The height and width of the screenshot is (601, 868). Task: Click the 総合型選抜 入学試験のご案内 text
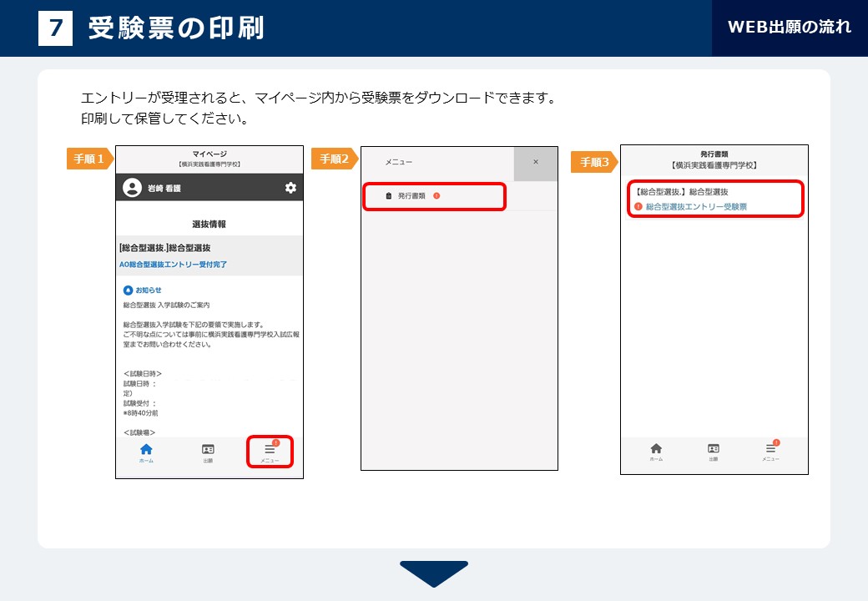pos(166,305)
